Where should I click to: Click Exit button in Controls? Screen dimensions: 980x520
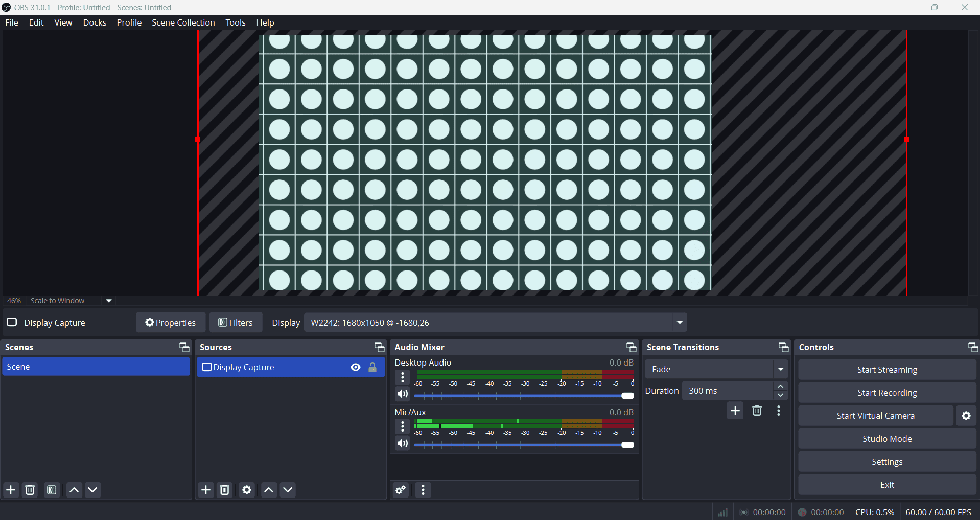[887, 485]
